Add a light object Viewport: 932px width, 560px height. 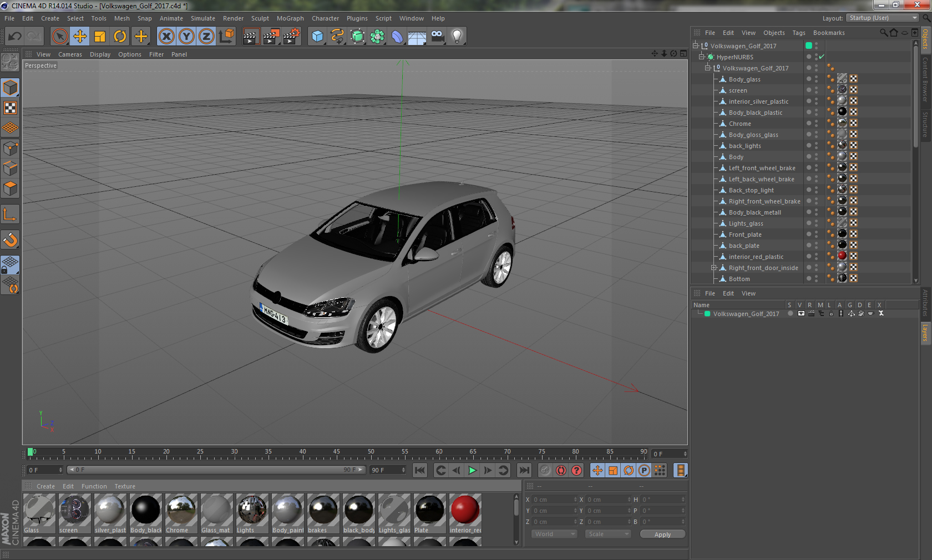[x=457, y=37]
